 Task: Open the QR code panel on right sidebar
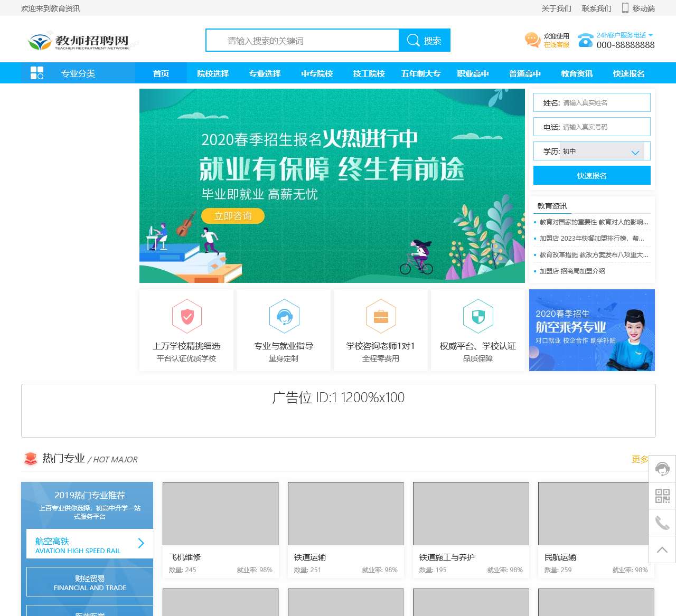tap(662, 496)
